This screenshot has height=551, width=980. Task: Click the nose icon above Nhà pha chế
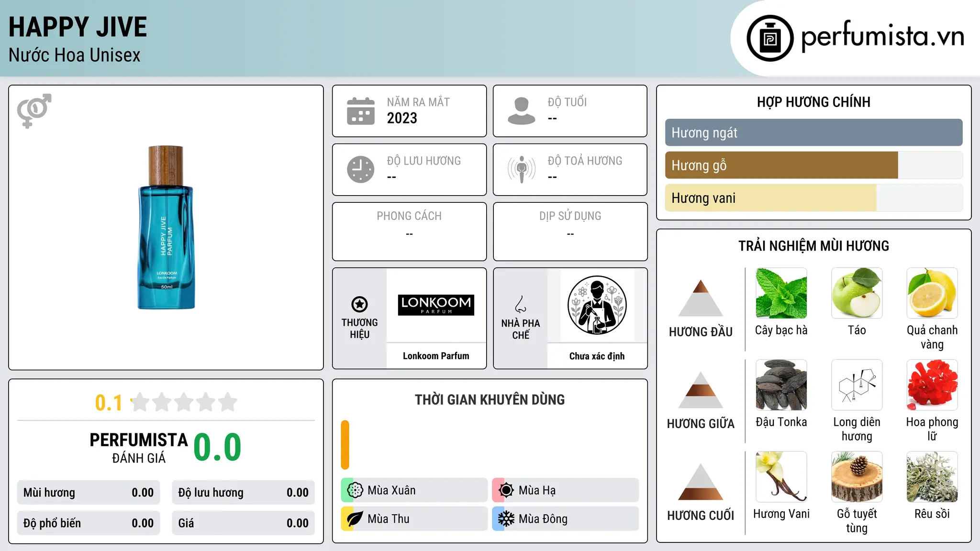point(521,304)
